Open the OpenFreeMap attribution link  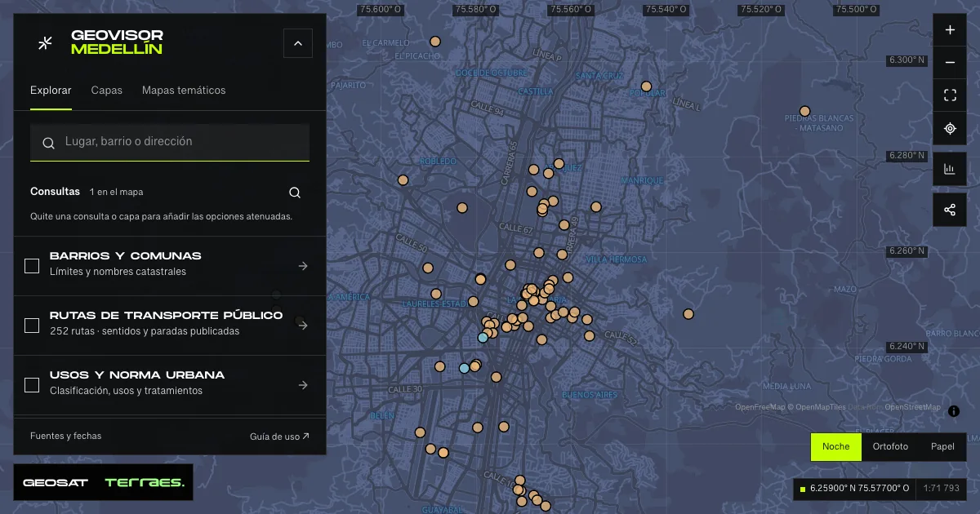point(759,407)
